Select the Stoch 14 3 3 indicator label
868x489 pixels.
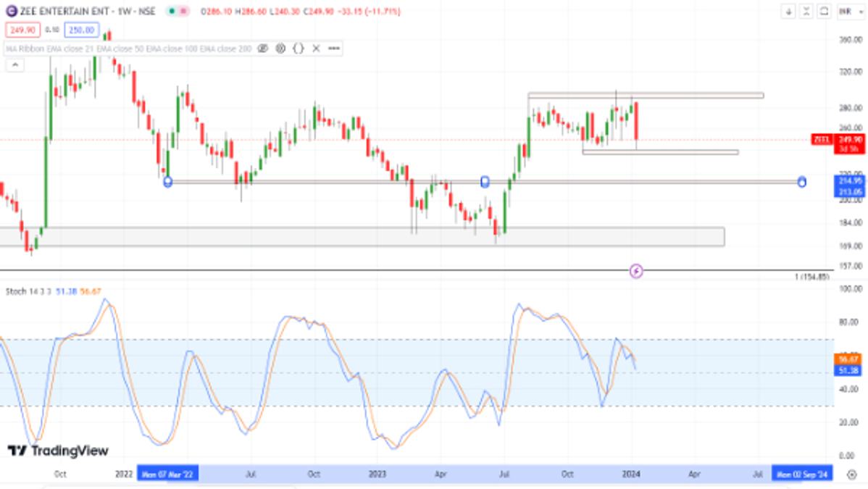click(x=28, y=291)
